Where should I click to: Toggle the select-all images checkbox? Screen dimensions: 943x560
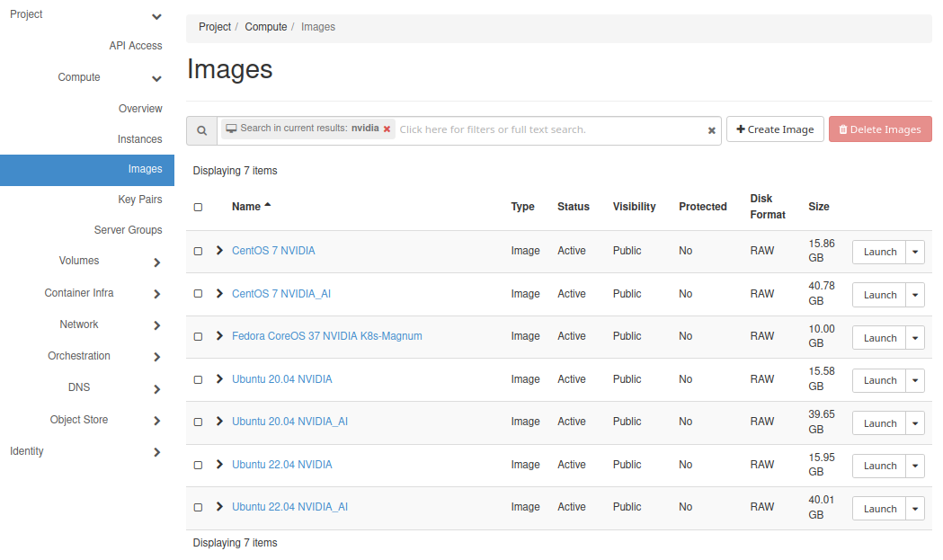tap(199, 207)
